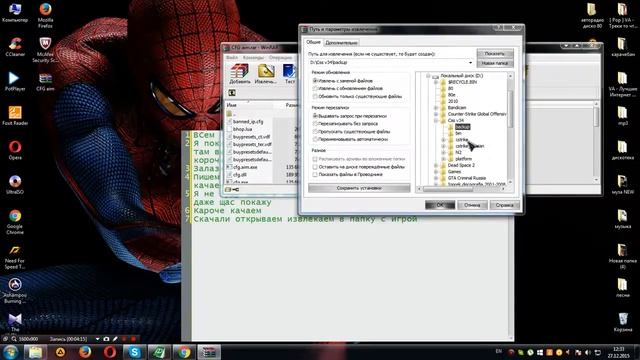
Task: Click the Новая папка button
Action: [x=495, y=63]
